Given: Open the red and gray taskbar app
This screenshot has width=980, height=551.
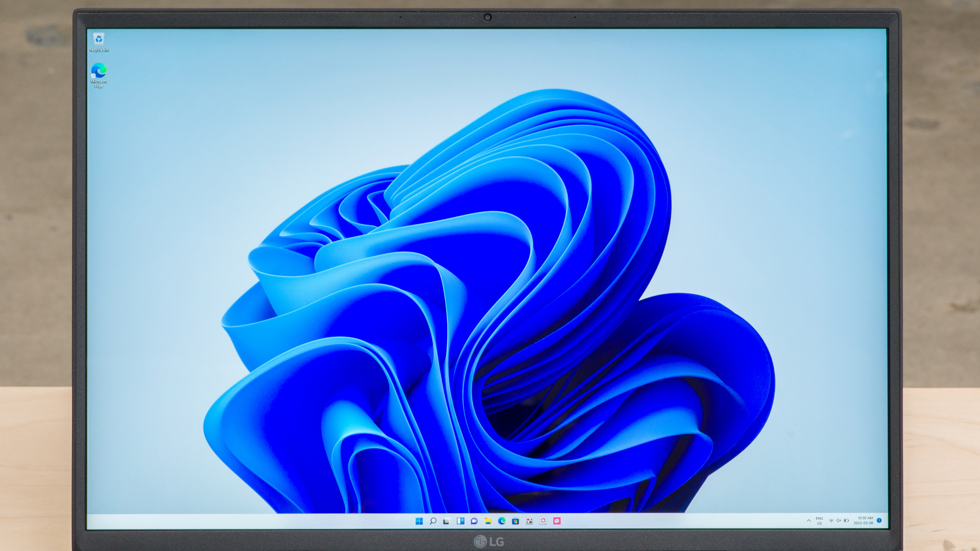Looking at the screenshot, I should tap(529, 521).
